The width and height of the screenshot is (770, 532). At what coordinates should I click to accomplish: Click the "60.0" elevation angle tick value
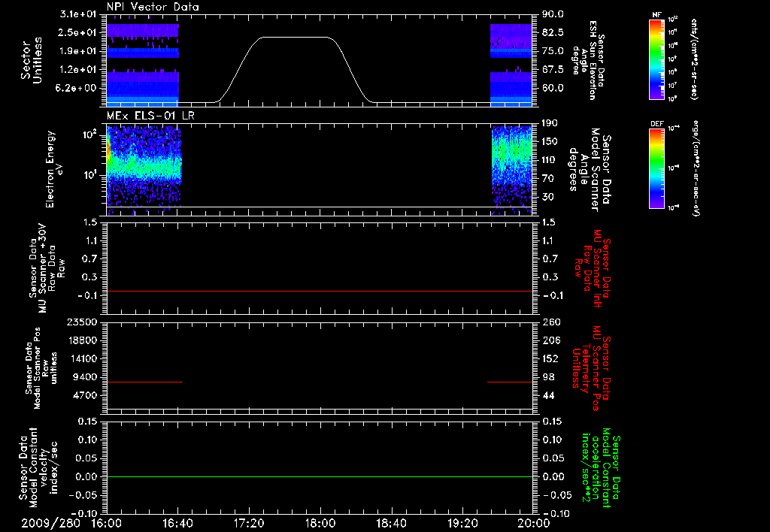[553, 89]
